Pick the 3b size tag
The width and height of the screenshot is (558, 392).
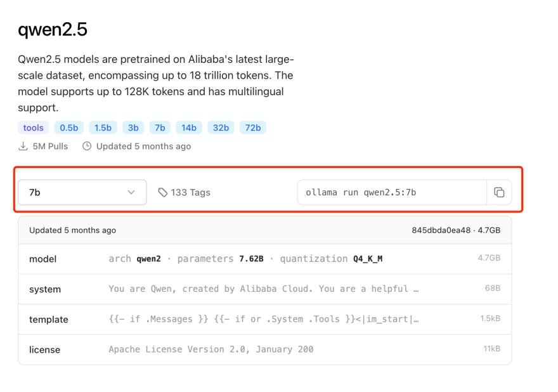pos(133,127)
